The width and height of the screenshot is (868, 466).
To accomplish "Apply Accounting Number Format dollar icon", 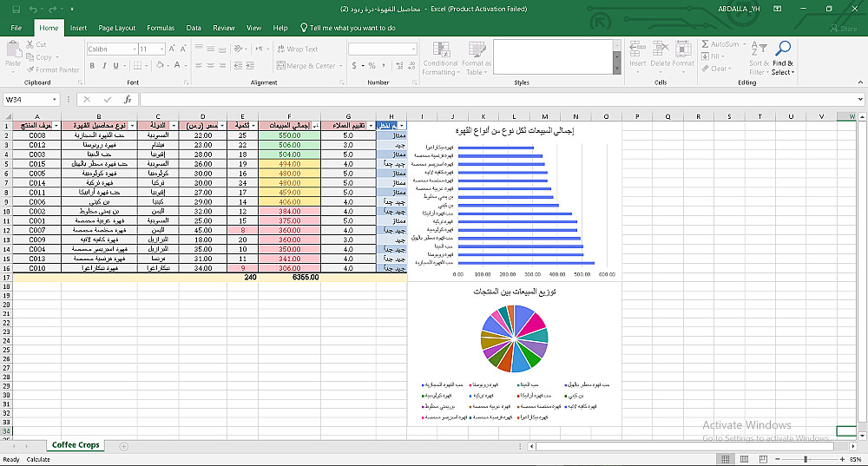I will point(354,65).
